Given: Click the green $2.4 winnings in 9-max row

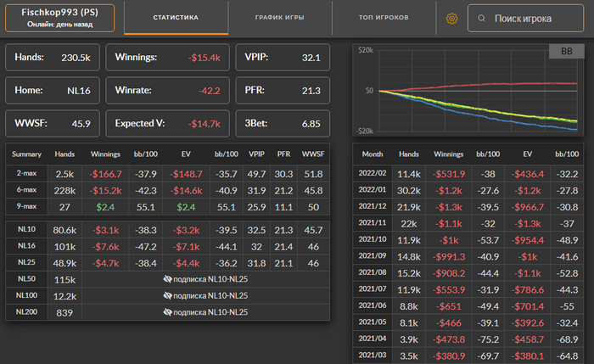Looking at the screenshot, I should tap(105, 207).
